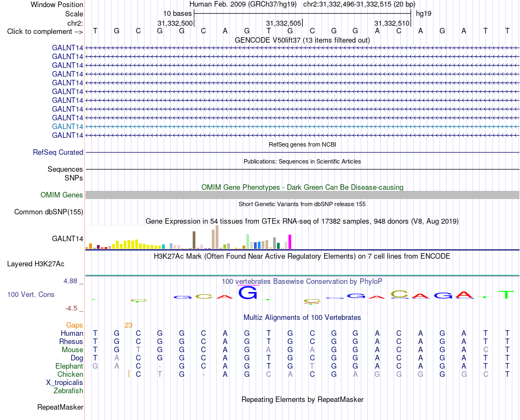Click the orange gap count 23
Screen dimensions: 520x420
(x=129, y=325)
